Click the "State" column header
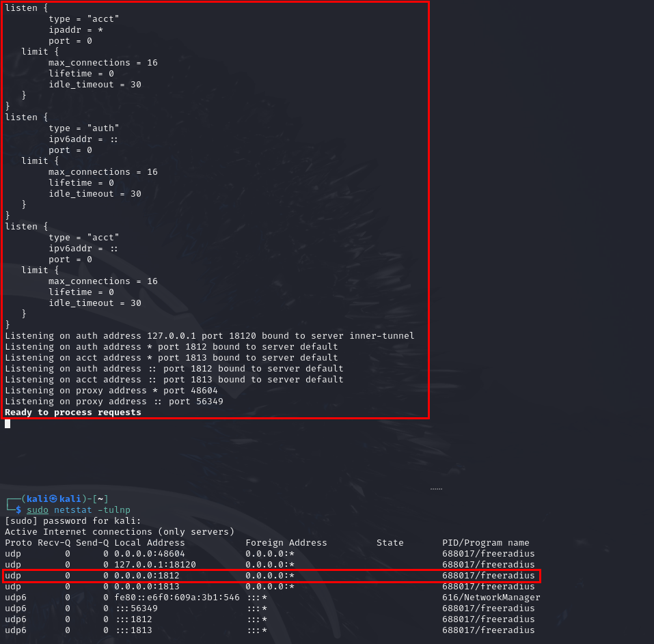 [390, 543]
